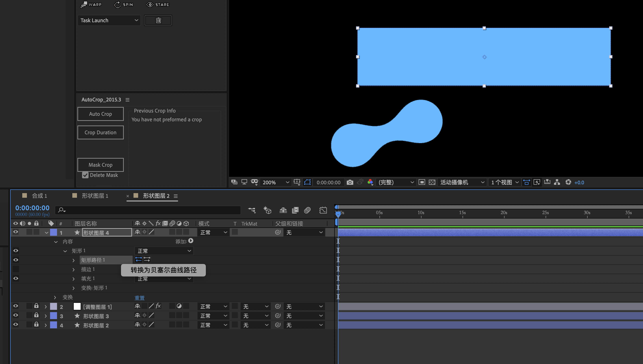Screen dimensions: 643x364
Task: Click layer 2 white color swatch
Action: [x=77, y=306]
